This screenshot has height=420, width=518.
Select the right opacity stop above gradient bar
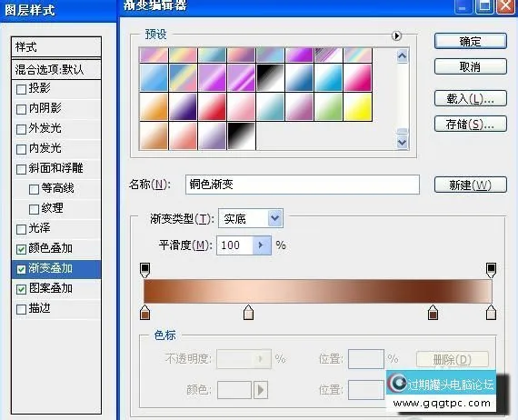[x=492, y=270]
